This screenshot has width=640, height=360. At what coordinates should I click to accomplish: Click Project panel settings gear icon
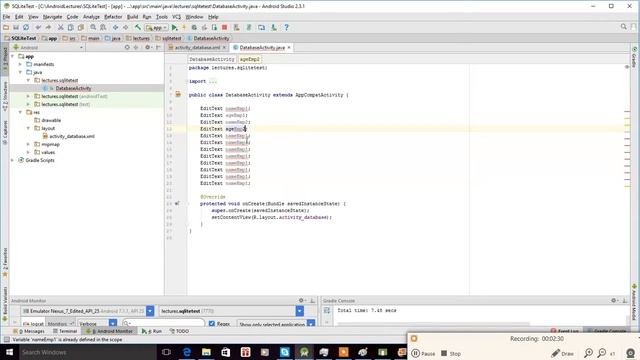pyautogui.click(x=147, y=47)
